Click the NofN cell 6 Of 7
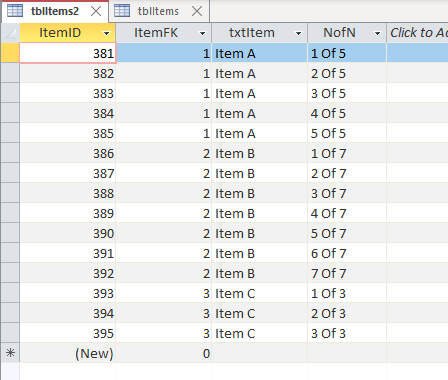 [x=347, y=253]
